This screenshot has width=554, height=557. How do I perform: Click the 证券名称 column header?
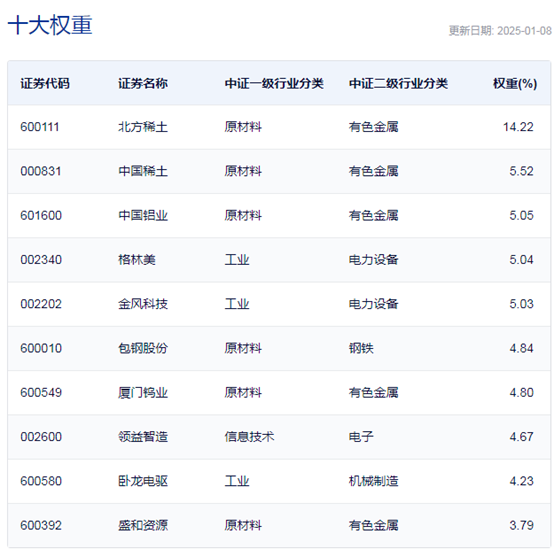click(143, 84)
